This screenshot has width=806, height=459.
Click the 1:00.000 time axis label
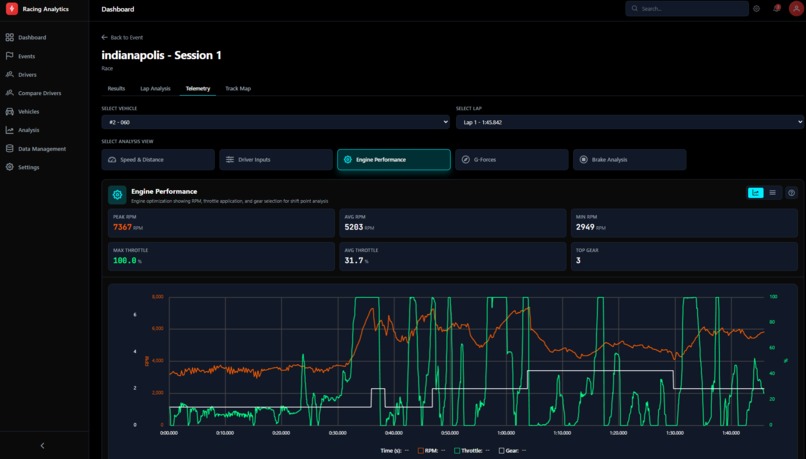506,433
